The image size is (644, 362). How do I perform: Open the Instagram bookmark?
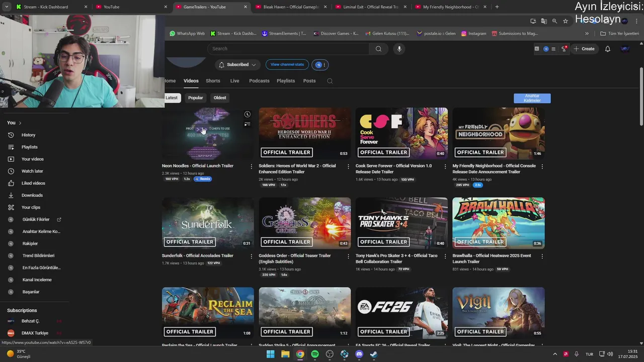click(x=473, y=34)
